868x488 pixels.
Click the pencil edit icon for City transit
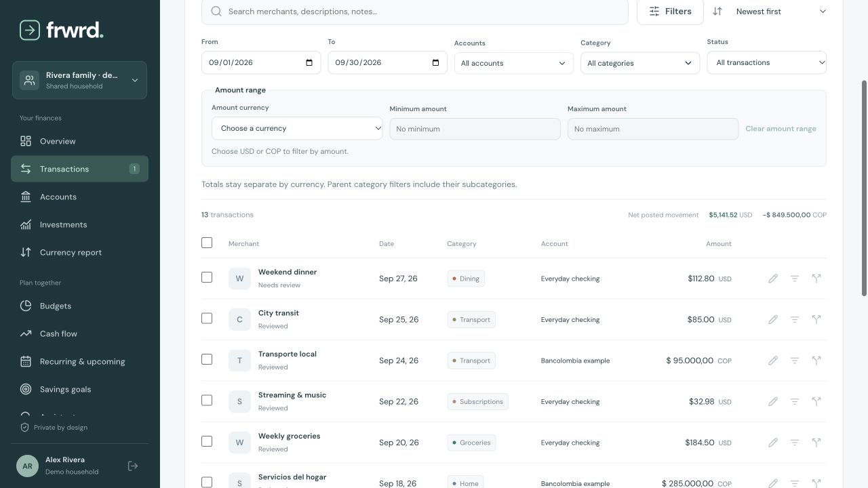[773, 319]
